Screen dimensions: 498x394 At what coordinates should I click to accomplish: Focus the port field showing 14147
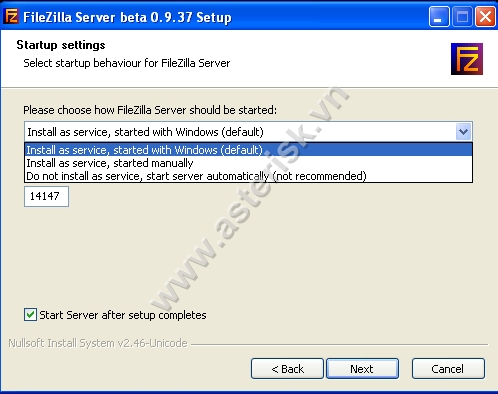click(46, 196)
